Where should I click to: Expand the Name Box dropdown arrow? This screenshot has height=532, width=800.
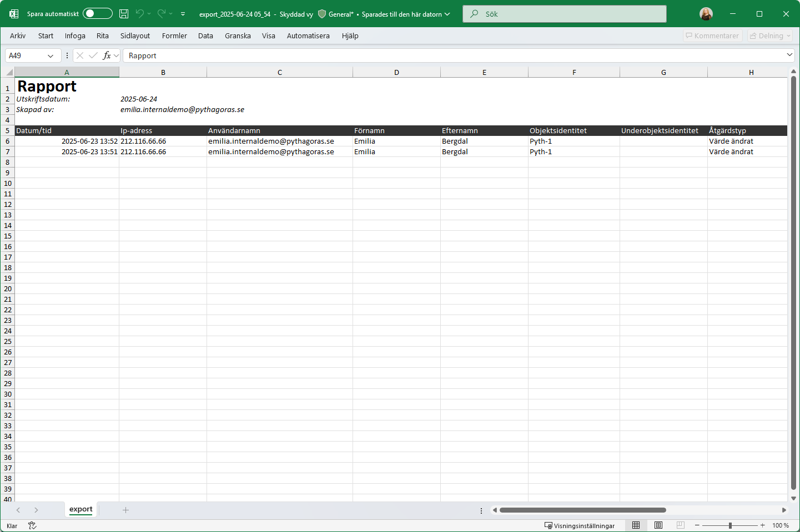pyautogui.click(x=51, y=56)
